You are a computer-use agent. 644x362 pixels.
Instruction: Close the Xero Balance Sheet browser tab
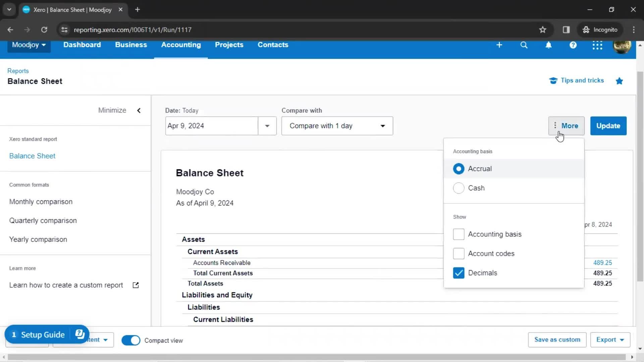click(120, 9)
